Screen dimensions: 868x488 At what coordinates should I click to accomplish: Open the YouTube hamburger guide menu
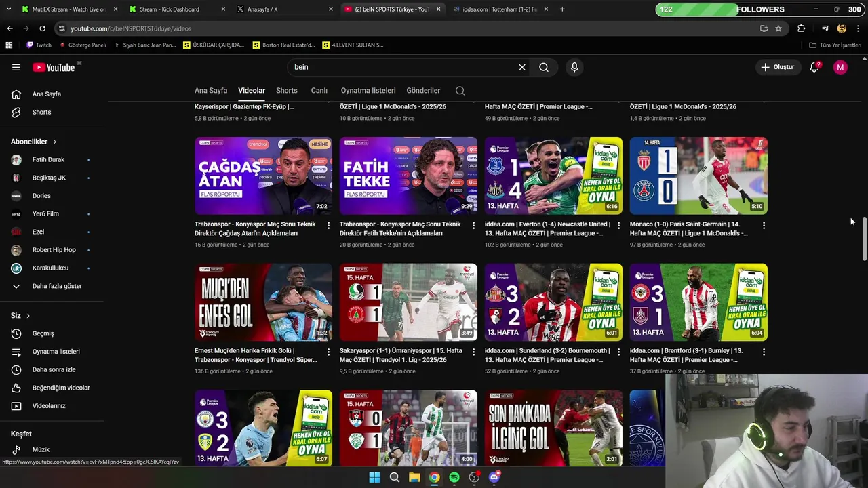pos(16,67)
